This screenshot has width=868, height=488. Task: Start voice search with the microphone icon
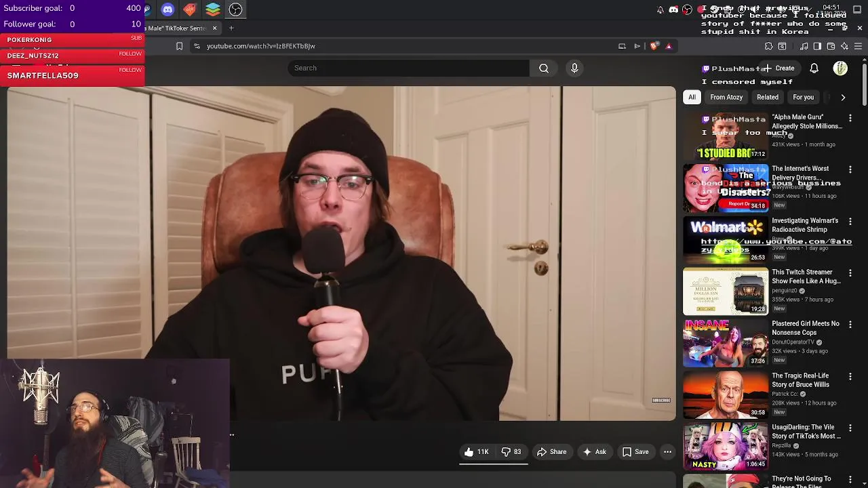click(x=574, y=68)
